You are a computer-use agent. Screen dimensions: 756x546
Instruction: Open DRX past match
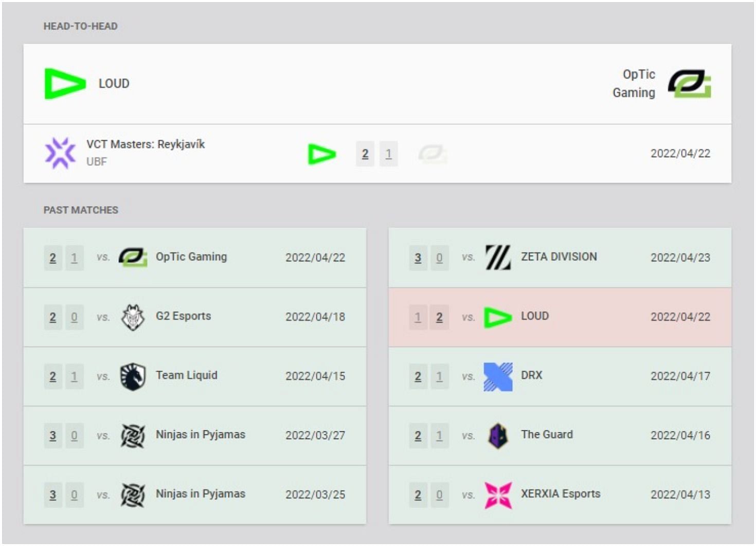pos(560,376)
